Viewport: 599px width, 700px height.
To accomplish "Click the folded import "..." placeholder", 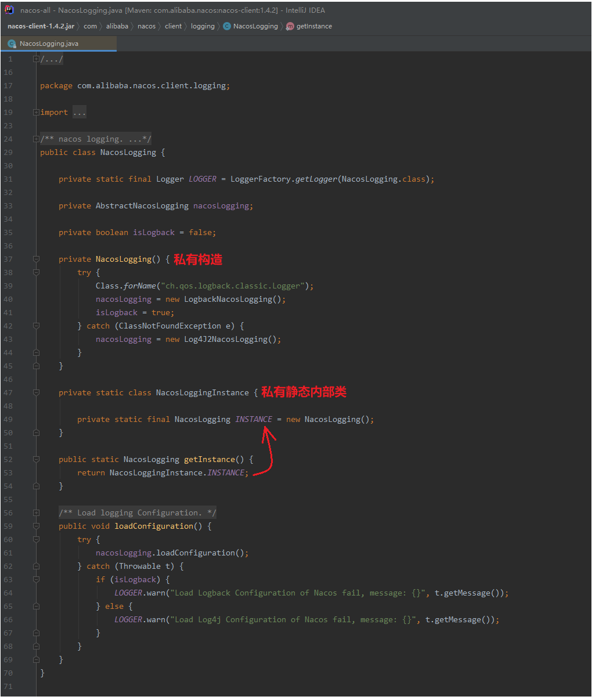I will point(80,113).
